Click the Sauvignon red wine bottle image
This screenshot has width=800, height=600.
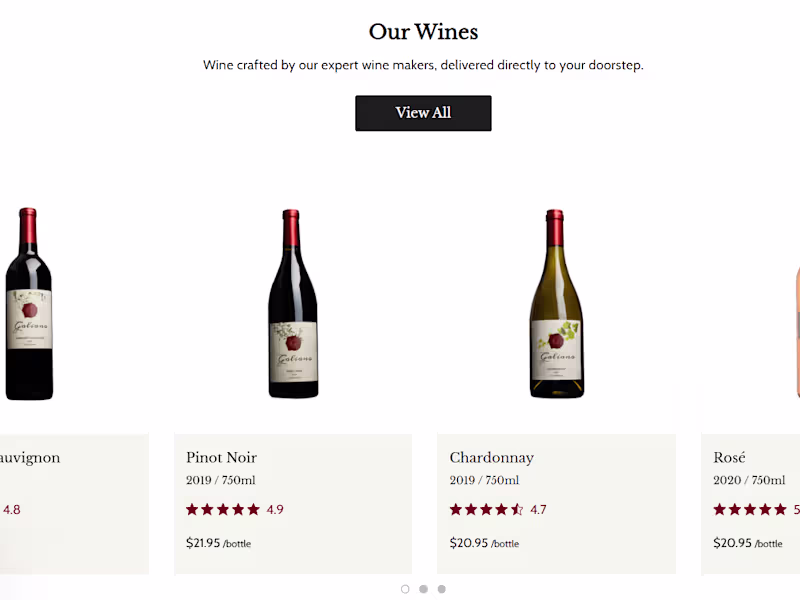click(28, 304)
